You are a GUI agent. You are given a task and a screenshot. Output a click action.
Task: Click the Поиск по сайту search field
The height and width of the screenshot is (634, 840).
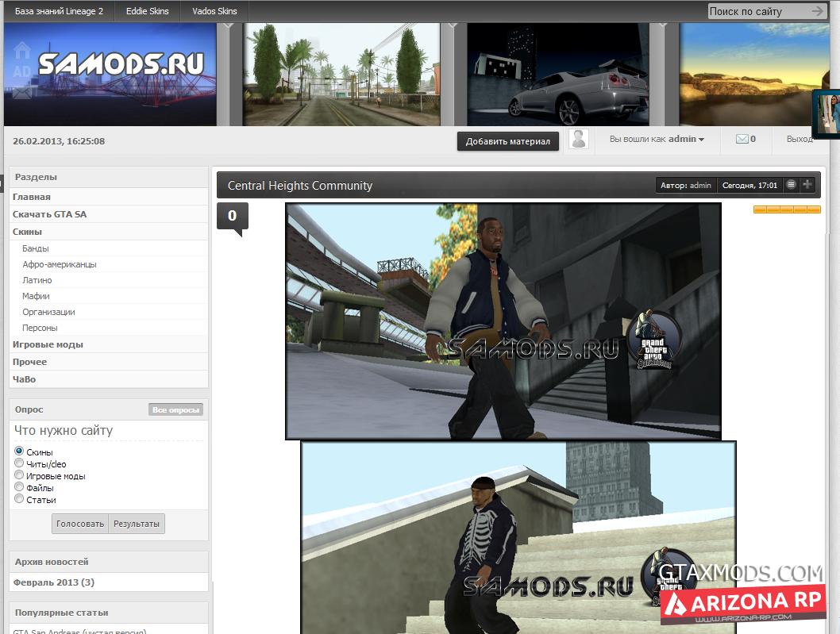(757, 11)
